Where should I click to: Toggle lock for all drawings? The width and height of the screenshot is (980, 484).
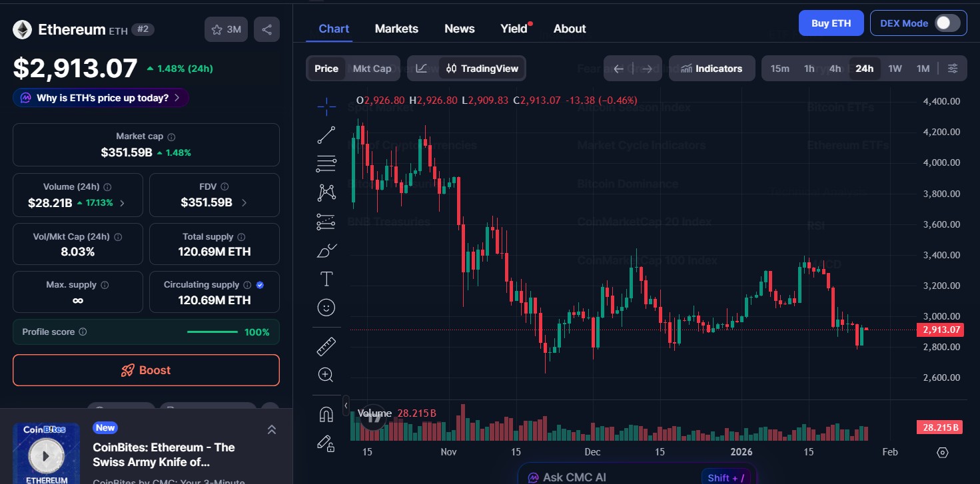326,444
